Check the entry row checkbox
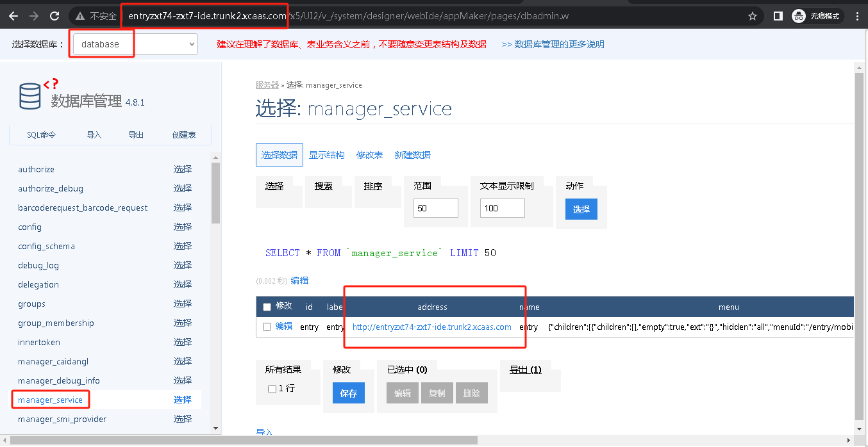Viewport: 868px width, 447px height. (x=267, y=327)
